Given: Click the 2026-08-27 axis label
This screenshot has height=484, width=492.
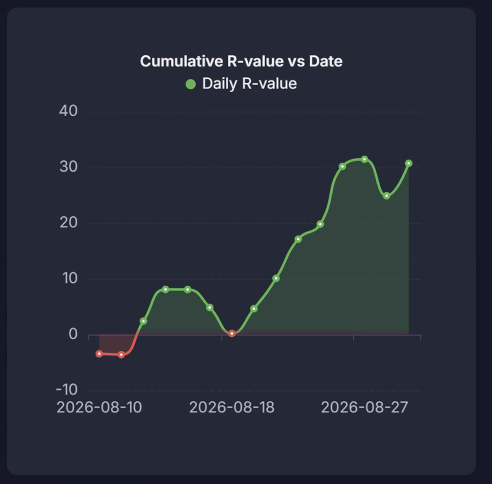Looking at the screenshot, I should point(364,407).
